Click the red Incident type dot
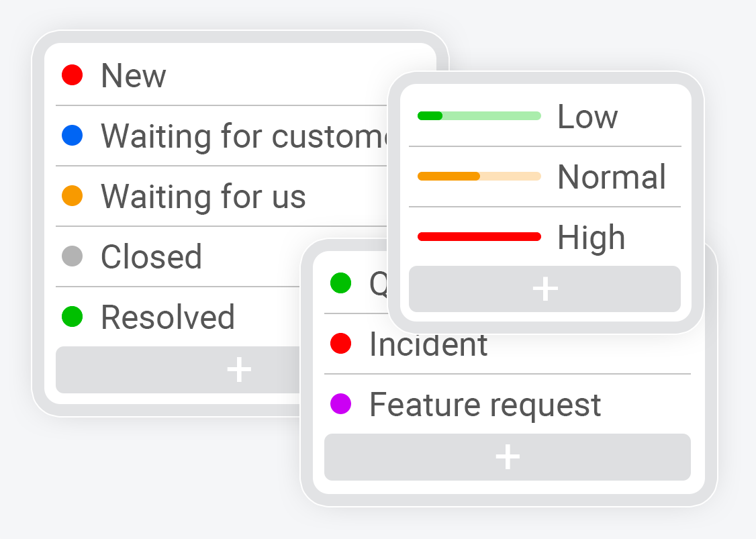 pyautogui.click(x=341, y=344)
